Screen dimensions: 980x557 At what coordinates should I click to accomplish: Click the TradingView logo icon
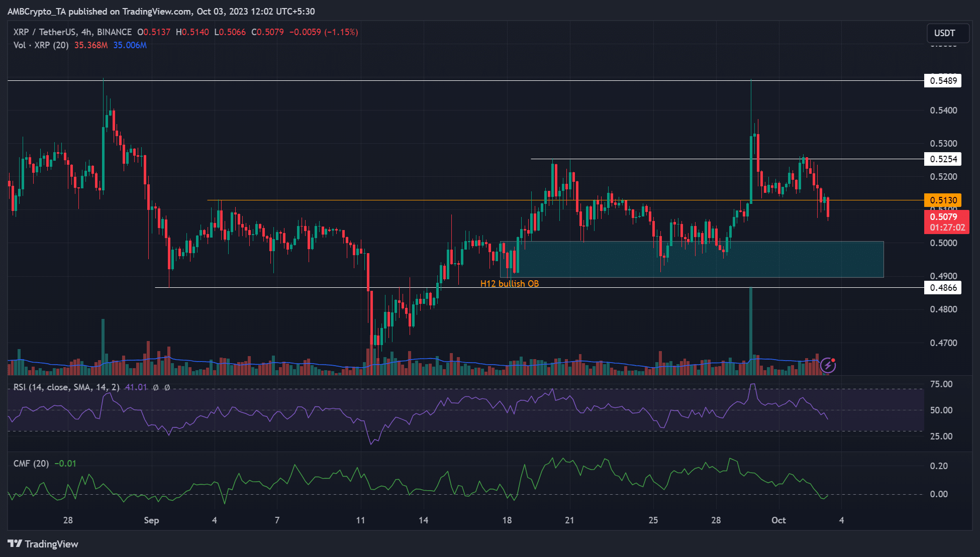[15, 544]
